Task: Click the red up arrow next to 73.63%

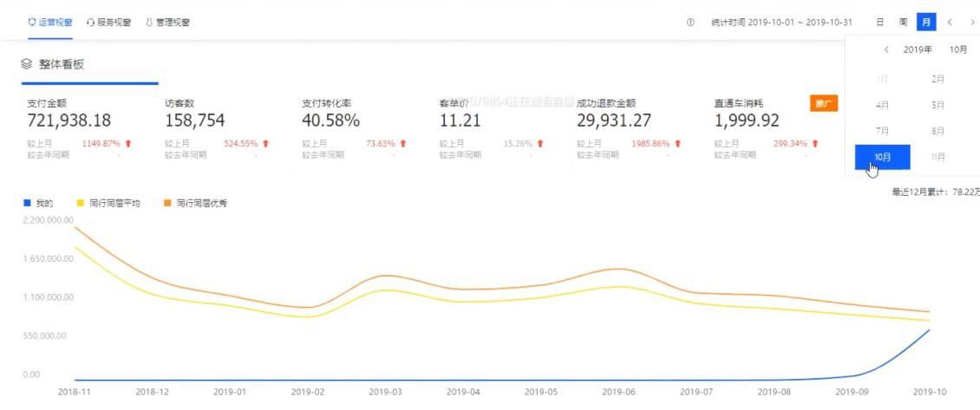Action: coord(403,144)
